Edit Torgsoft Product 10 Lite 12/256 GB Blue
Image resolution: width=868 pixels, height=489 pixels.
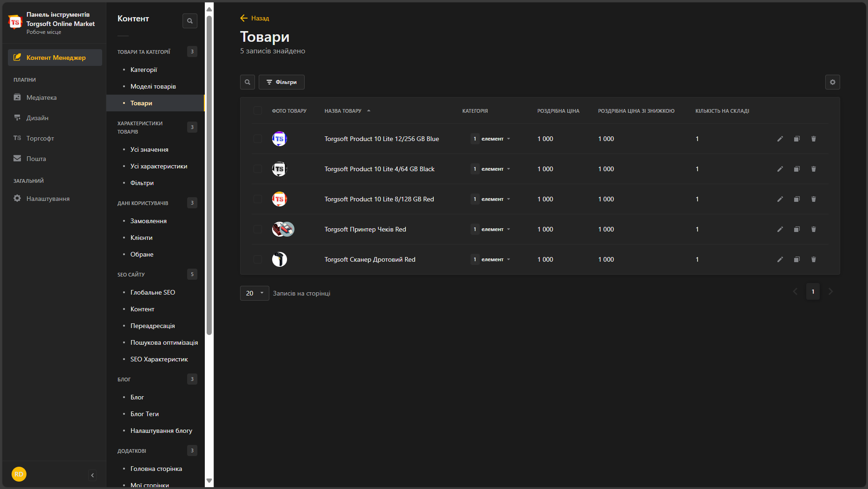(780, 139)
